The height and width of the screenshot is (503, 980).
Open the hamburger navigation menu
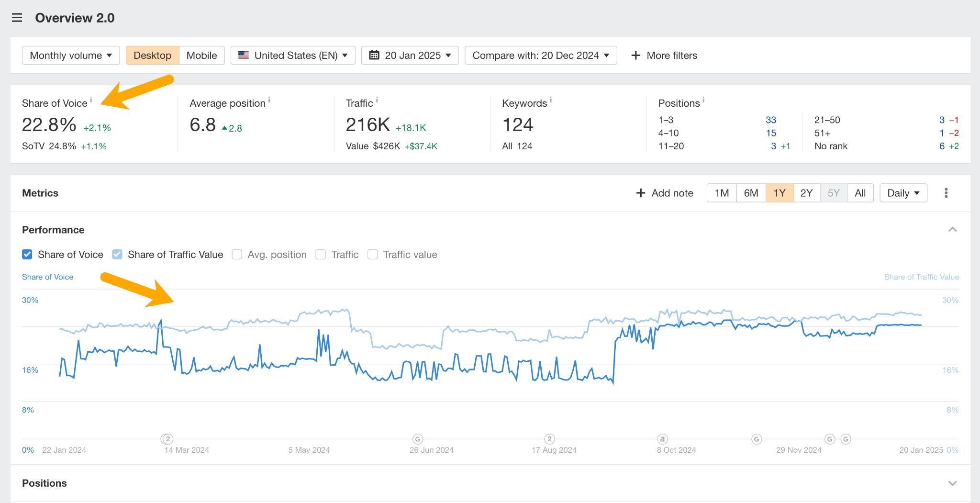(x=16, y=17)
